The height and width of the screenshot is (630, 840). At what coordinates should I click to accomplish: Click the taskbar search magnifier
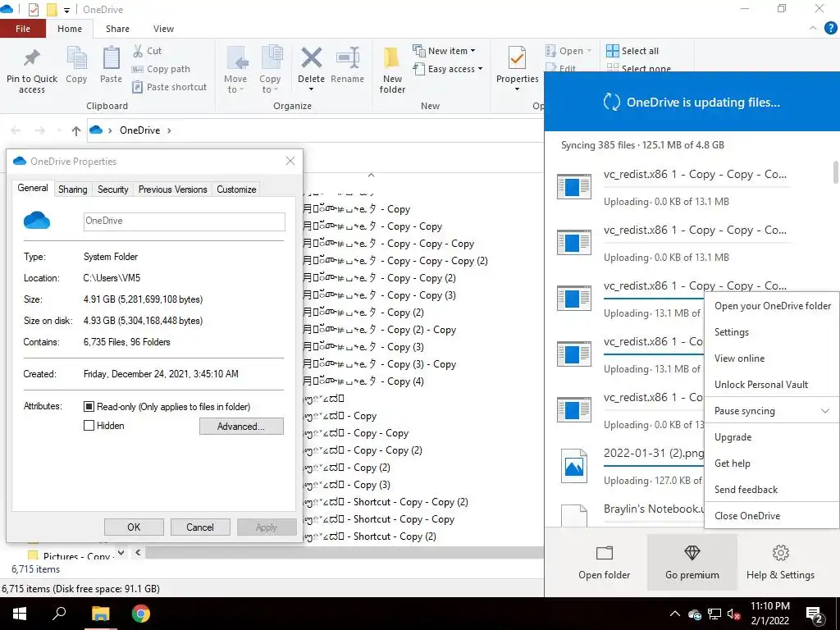pos(59,614)
